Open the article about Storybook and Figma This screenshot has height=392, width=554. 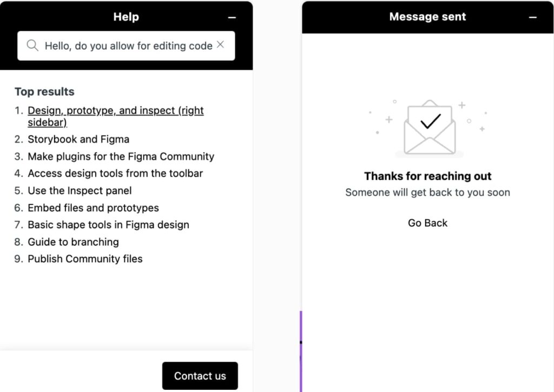coord(78,139)
